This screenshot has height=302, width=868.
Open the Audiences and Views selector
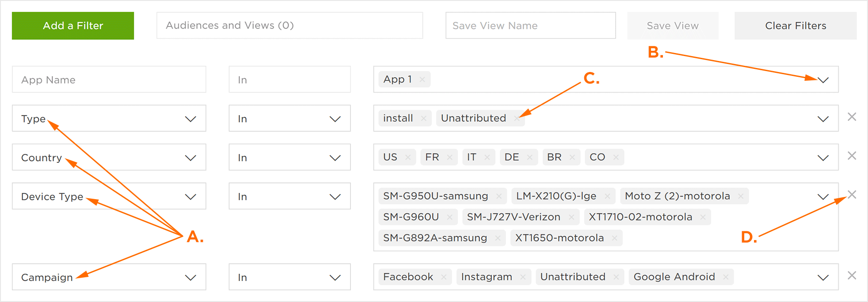click(x=289, y=26)
